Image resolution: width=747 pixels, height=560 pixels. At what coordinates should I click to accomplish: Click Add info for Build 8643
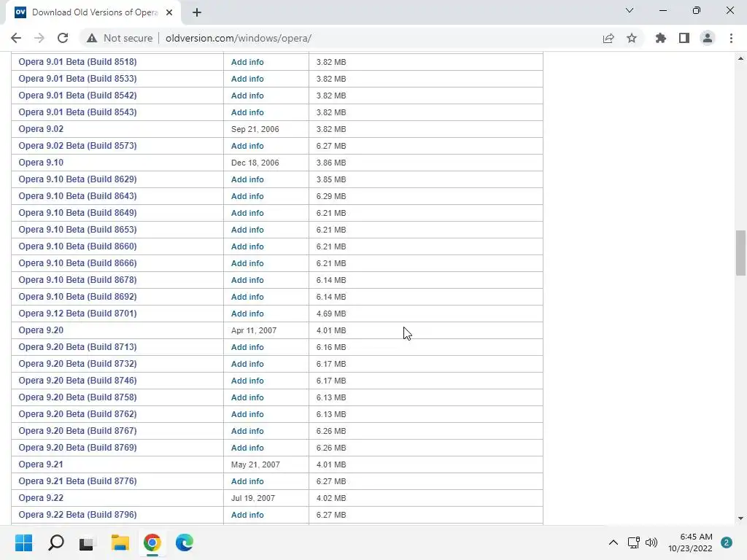247,196
